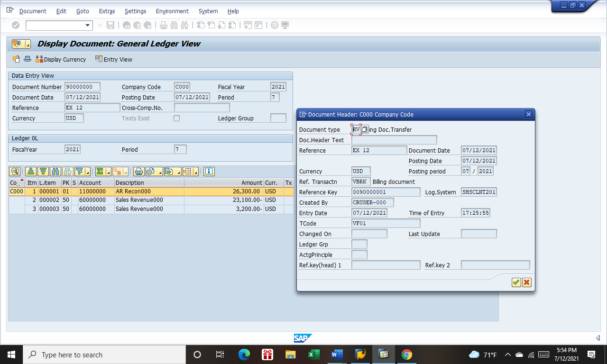Open a new session with Create Session icon
The height and width of the screenshot is (364, 607).
248,25
